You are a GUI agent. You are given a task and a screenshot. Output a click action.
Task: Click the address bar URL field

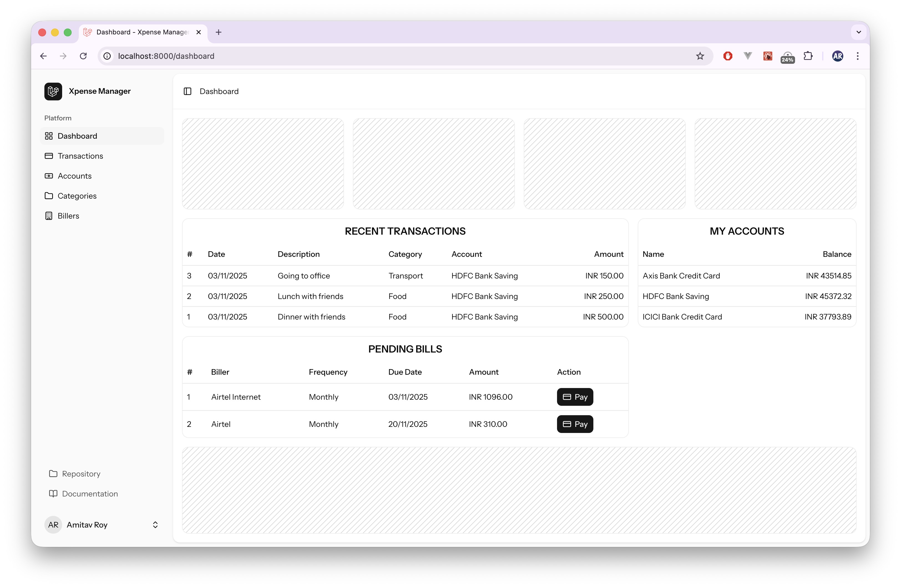pyautogui.click(x=341, y=56)
